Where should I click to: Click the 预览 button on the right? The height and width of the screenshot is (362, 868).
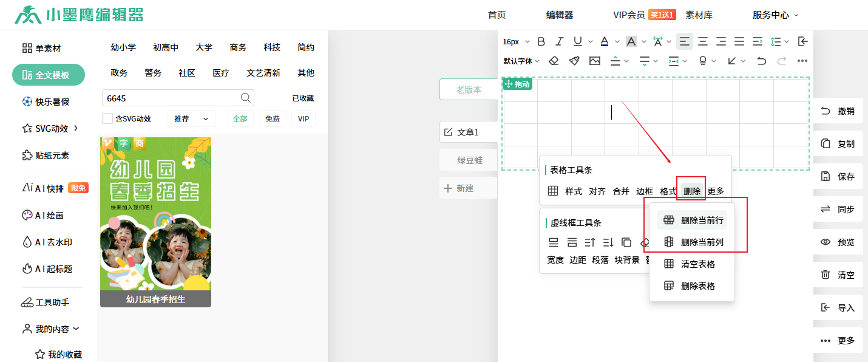(838, 242)
